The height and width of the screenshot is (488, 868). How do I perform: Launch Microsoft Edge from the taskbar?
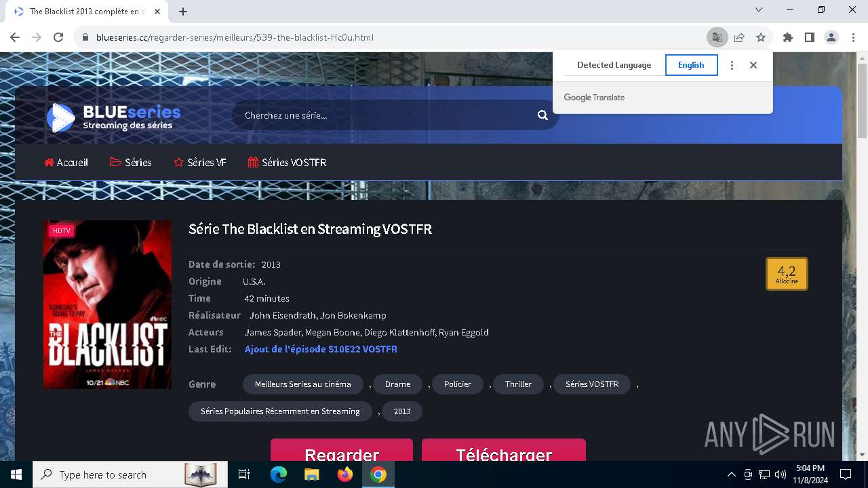coord(279,474)
